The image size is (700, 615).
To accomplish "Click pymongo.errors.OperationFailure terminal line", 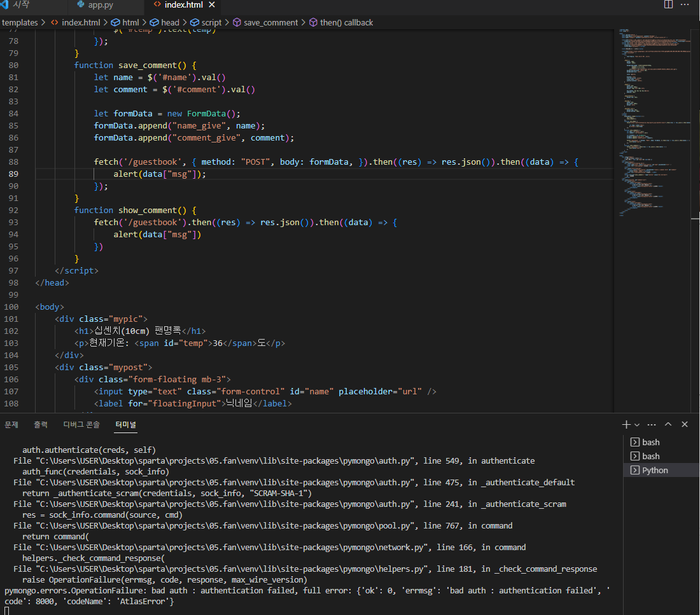I will point(307,596).
